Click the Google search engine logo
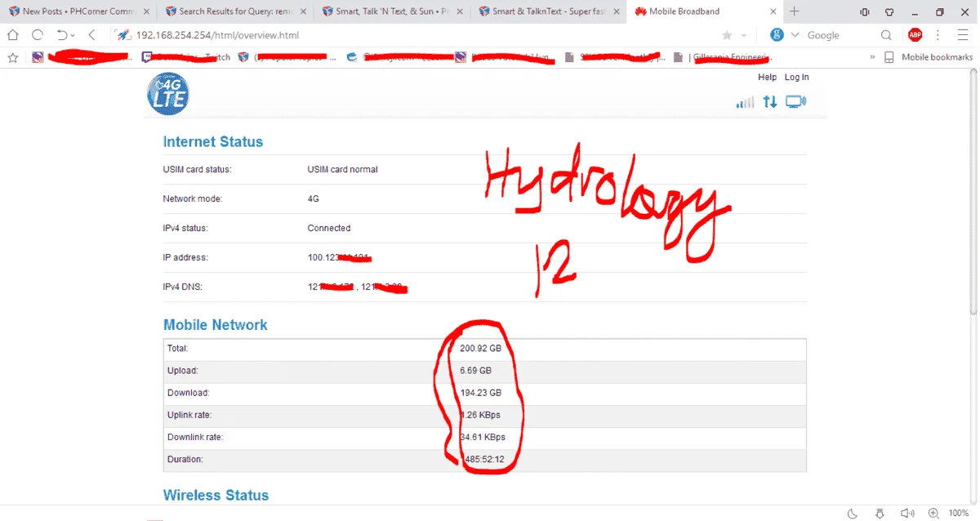The image size is (980, 521). (777, 35)
